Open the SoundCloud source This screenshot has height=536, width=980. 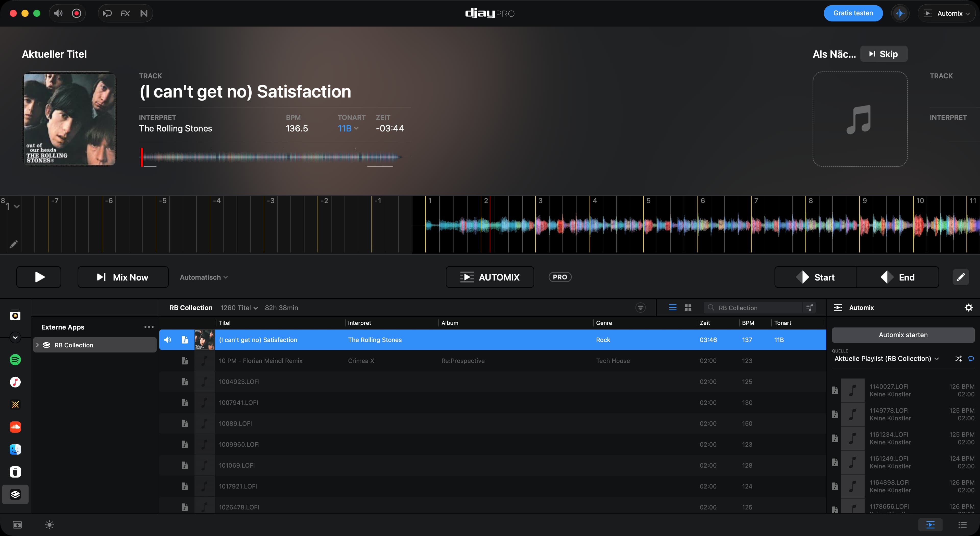[x=15, y=427]
